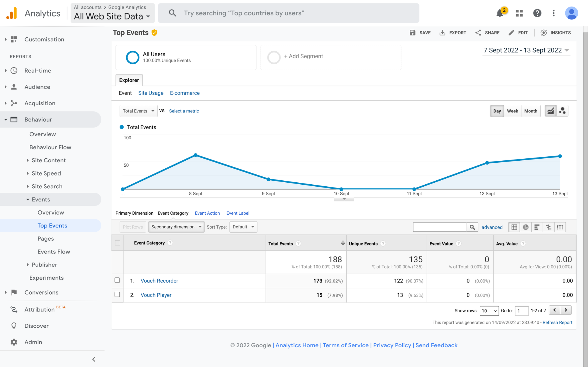Switch to the Site Usage tab
The image size is (588, 367).
click(x=151, y=93)
